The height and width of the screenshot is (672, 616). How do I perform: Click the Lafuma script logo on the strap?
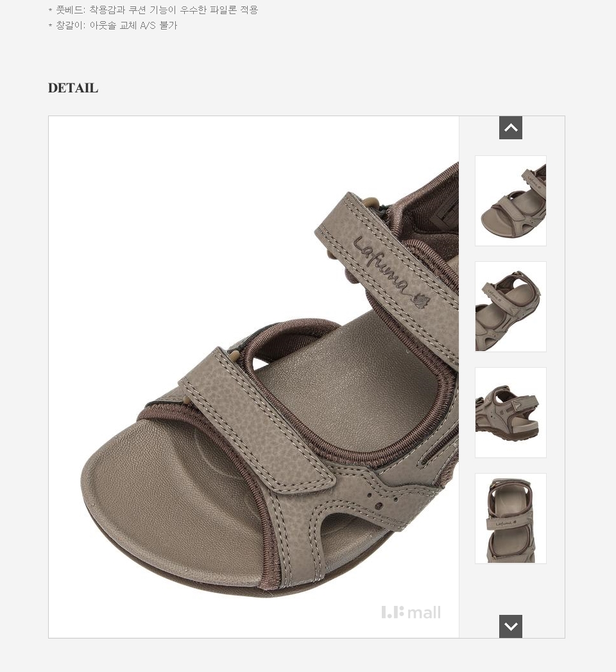tap(381, 266)
